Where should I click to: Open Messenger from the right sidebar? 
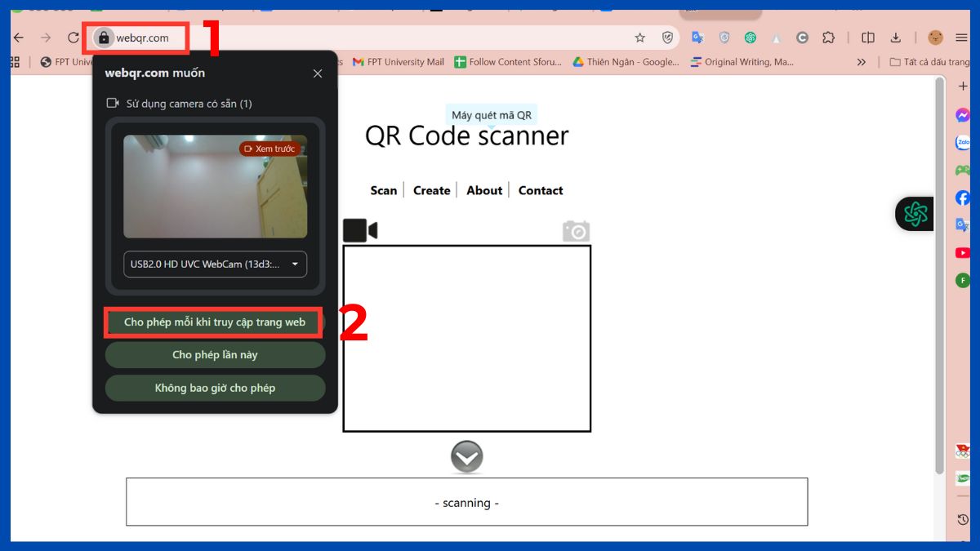point(961,114)
